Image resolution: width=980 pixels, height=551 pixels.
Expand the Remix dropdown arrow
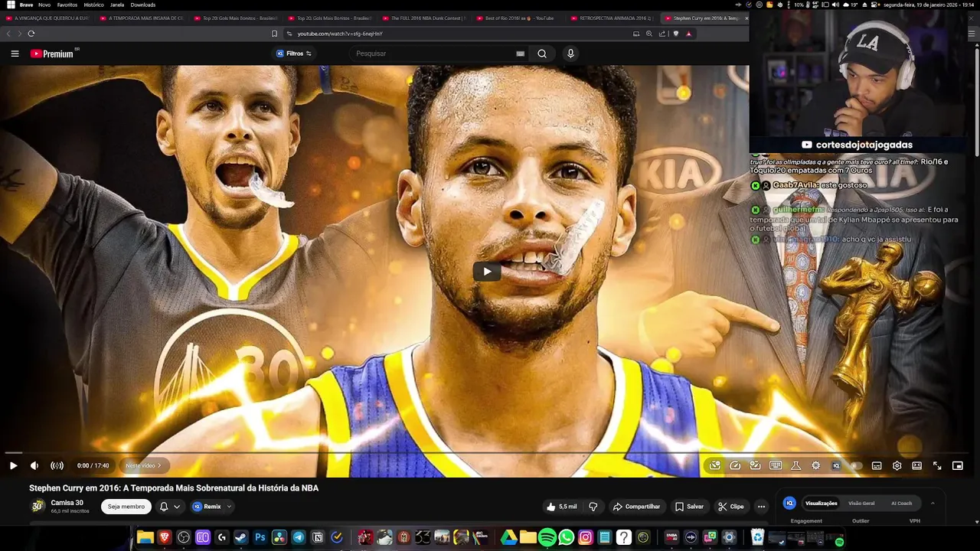point(229,507)
